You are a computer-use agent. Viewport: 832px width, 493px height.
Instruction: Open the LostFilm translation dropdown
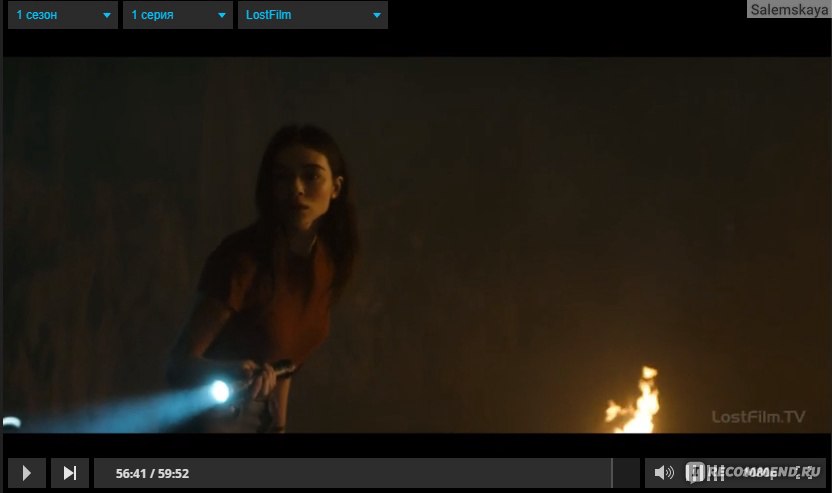313,15
